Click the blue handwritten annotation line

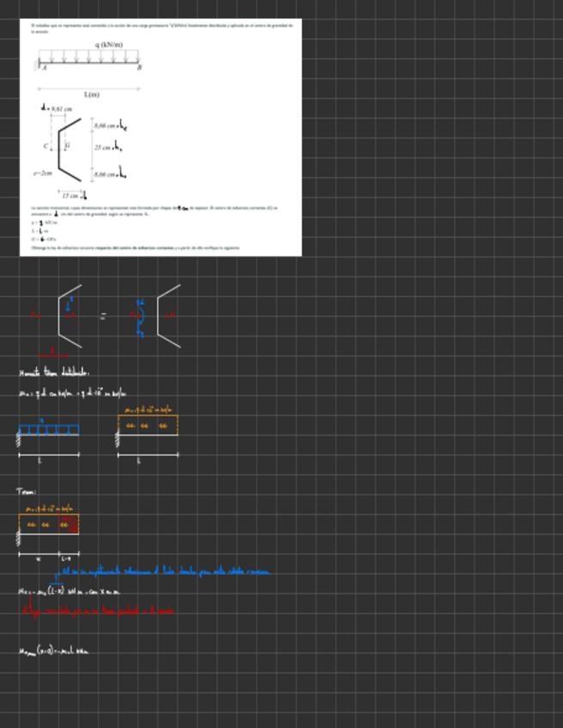[x=165, y=572]
